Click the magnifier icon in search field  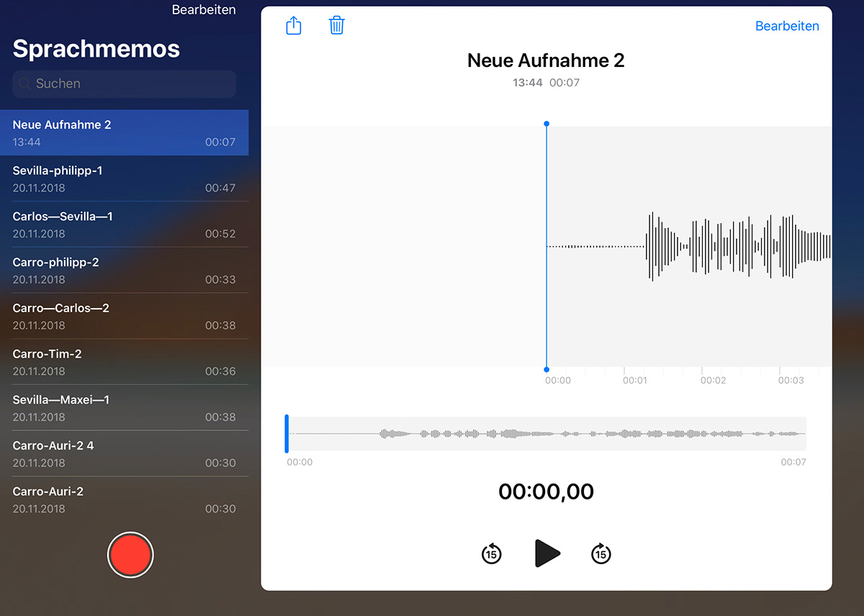coord(25,83)
